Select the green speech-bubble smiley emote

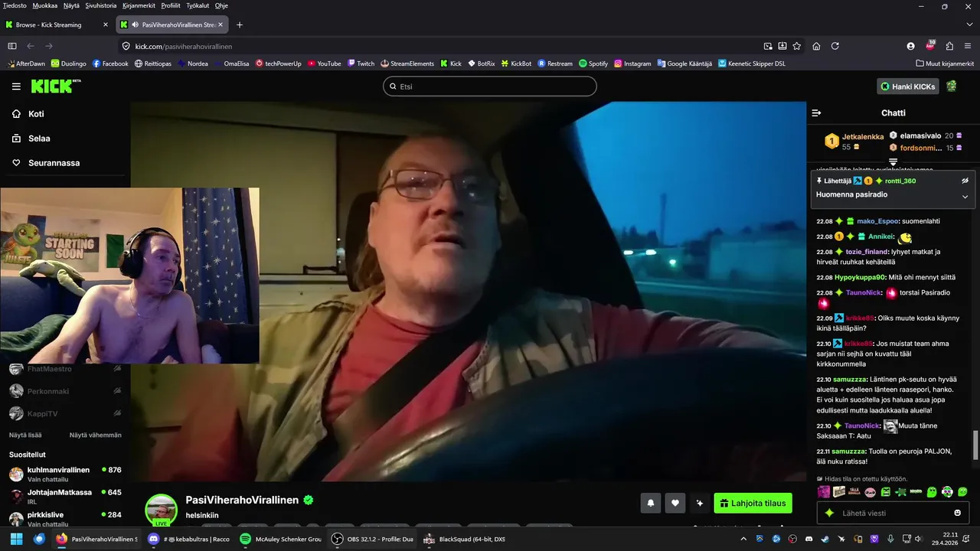pos(962,492)
